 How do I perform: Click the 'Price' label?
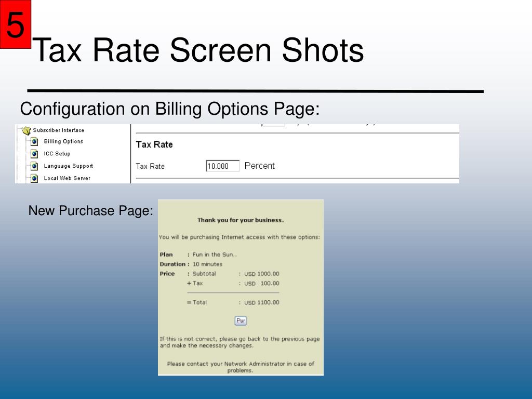point(167,273)
